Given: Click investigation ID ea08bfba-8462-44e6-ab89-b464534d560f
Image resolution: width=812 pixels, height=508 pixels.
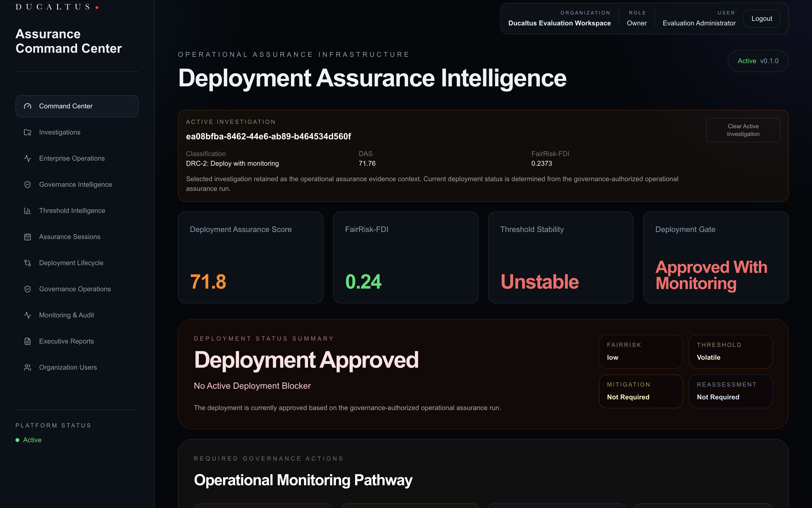Looking at the screenshot, I should pyautogui.click(x=268, y=136).
